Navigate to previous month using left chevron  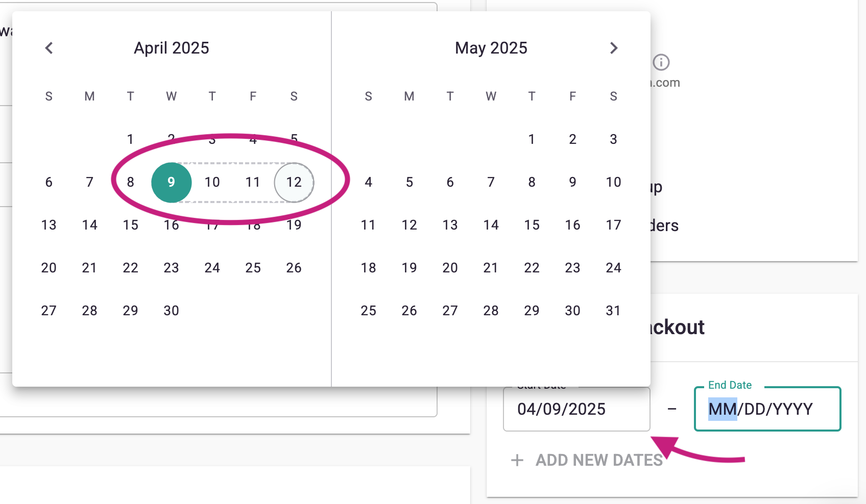(x=49, y=47)
